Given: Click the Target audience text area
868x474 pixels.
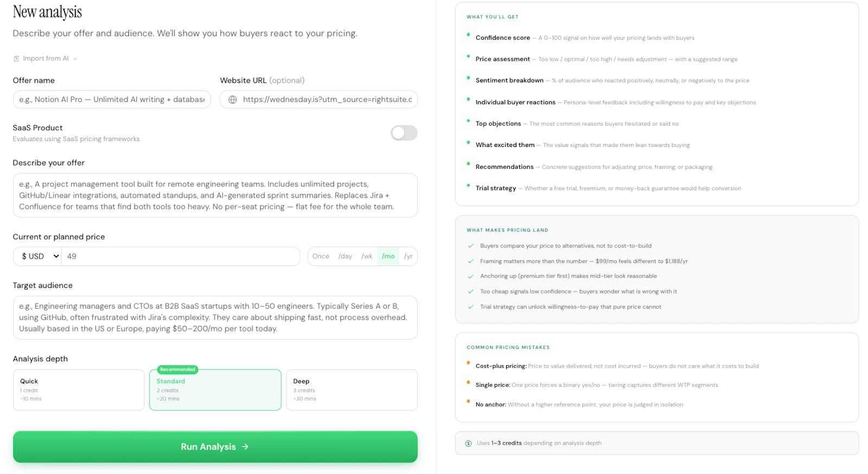Looking at the screenshot, I should (215, 318).
